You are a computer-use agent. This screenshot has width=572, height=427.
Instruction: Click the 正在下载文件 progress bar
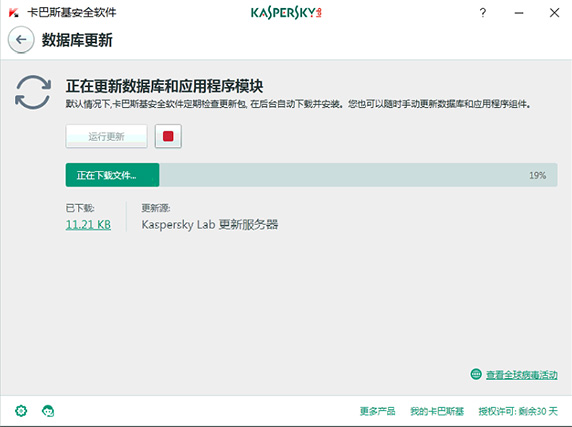(312, 175)
